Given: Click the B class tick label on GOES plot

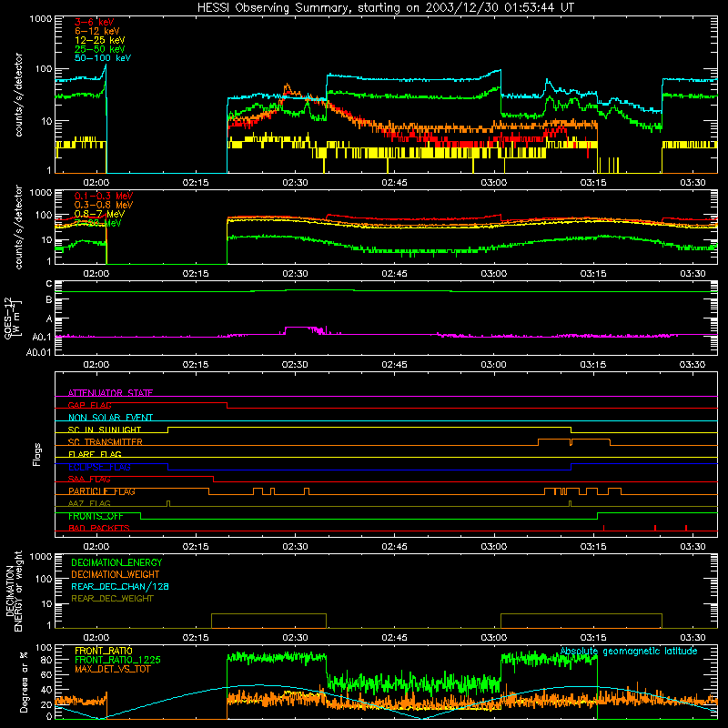Looking at the screenshot, I should [49, 300].
